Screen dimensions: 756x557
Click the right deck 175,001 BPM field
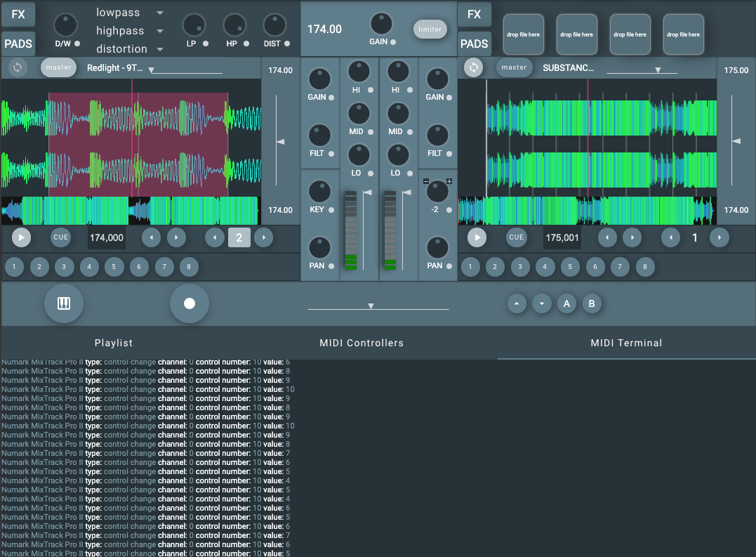click(562, 237)
